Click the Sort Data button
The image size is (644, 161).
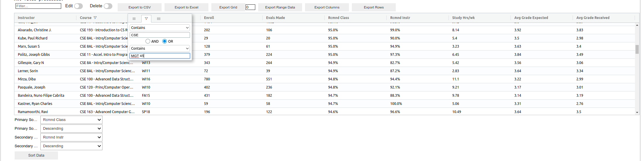[x=36, y=155]
